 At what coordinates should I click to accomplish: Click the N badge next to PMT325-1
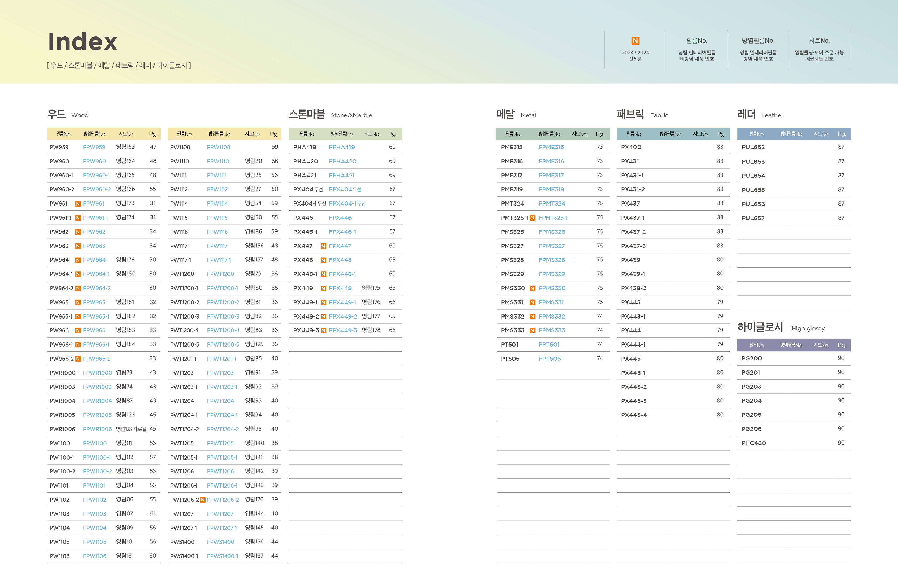[532, 218]
